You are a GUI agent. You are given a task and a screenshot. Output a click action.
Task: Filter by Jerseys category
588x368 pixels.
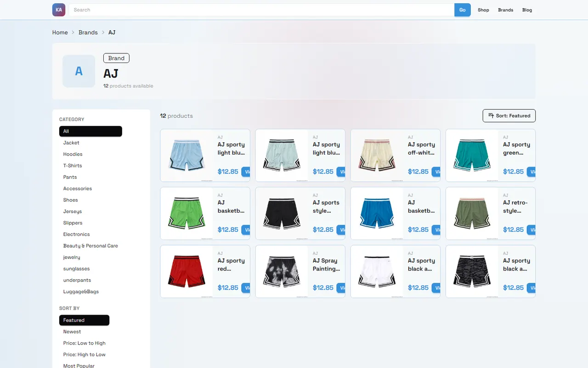pyautogui.click(x=73, y=212)
